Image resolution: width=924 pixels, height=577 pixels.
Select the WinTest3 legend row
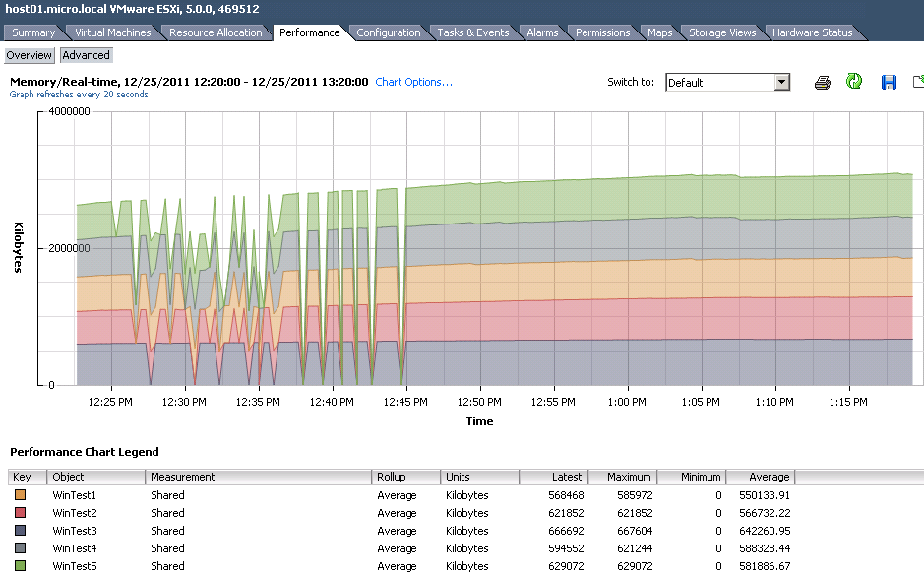(x=400, y=531)
